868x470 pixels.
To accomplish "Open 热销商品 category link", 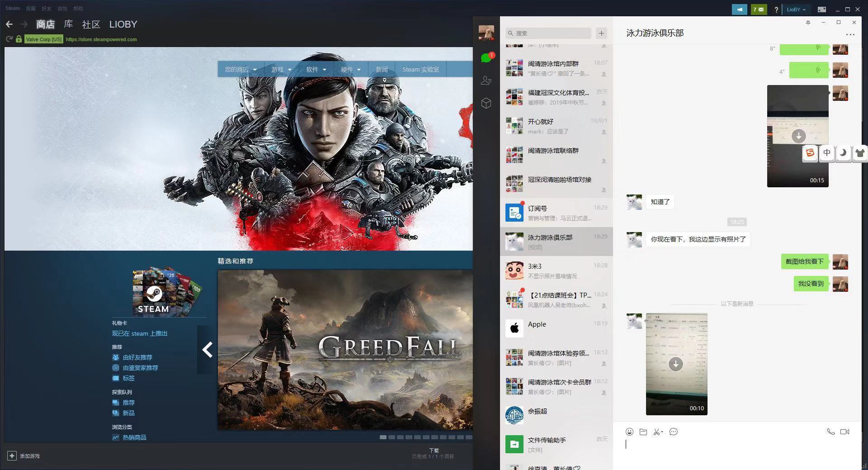I will (x=134, y=437).
